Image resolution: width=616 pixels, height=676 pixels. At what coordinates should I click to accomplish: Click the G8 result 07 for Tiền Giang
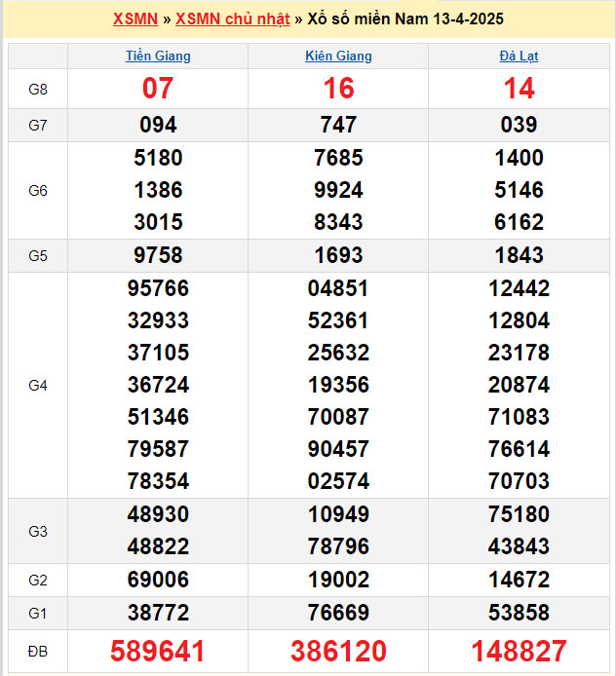click(x=158, y=89)
